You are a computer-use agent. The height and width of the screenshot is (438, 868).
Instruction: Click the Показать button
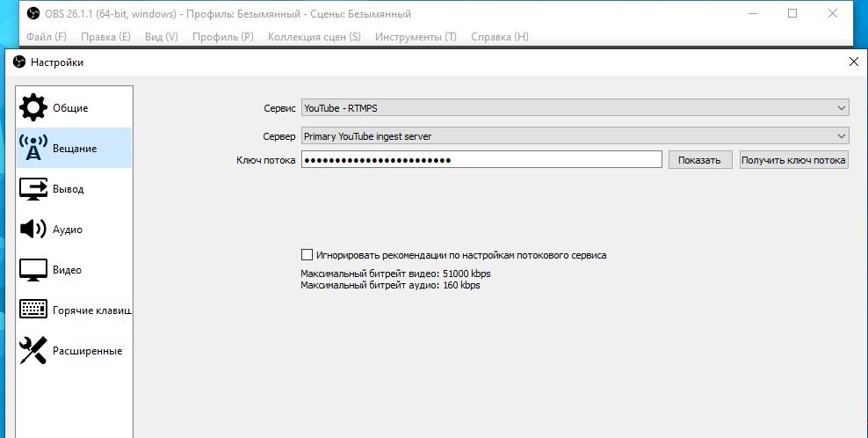click(x=699, y=160)
